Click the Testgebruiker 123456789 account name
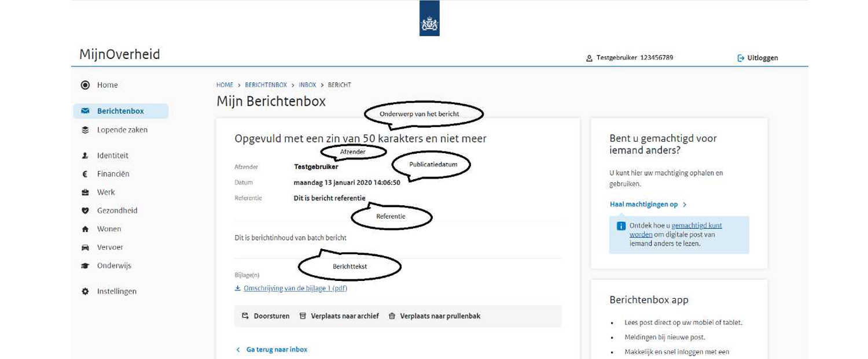Screen dimensions: 868x359 click(x=635, y=58)
